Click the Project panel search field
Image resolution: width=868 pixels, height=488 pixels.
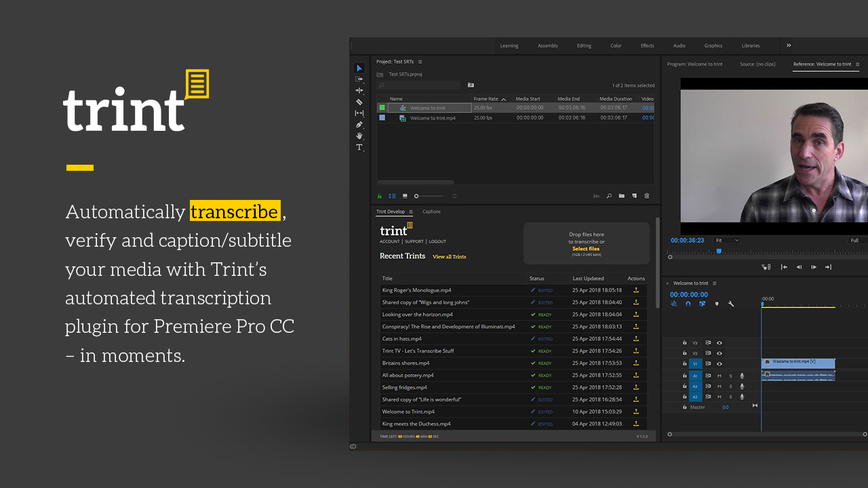tap(419, 85)
